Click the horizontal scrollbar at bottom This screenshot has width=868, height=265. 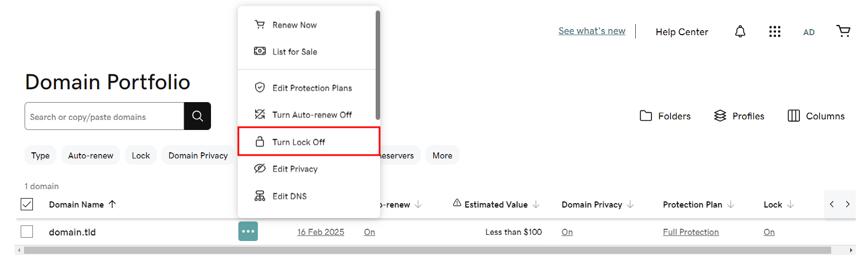[427, 250]
